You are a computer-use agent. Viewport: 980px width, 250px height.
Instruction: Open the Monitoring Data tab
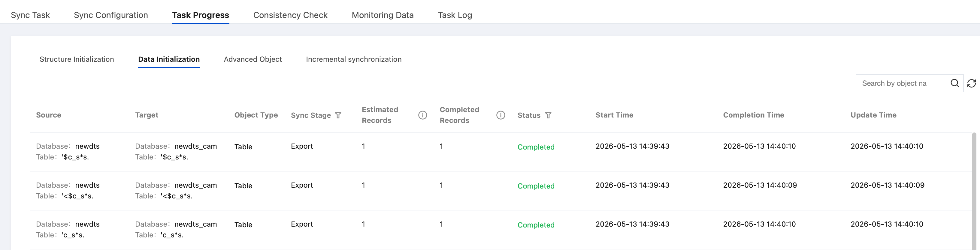[x=382, y=15]
